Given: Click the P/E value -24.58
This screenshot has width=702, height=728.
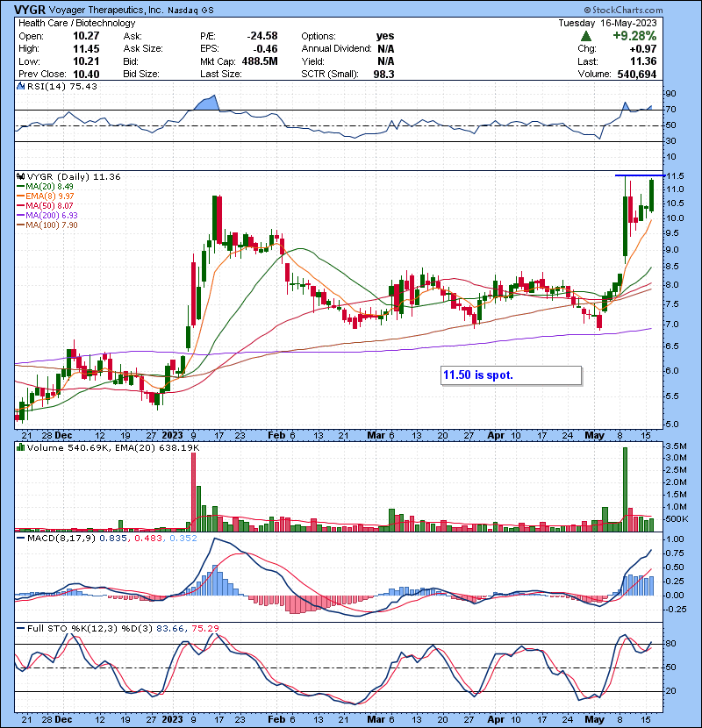Looking at the screenshot, I should (x=262, y=36).
